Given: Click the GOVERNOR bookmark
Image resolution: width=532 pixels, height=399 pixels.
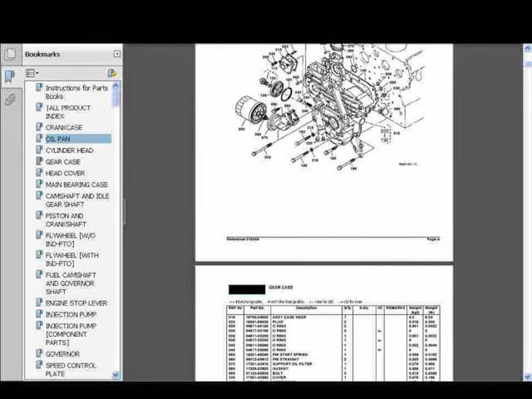Looking at the screenshot, I should (x=63, y=354).
